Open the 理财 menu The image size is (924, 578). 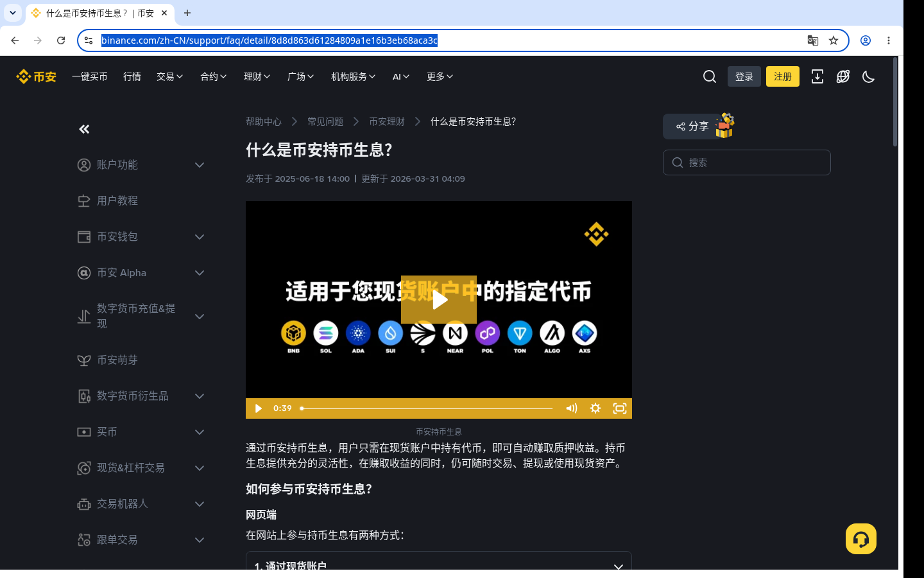(257, 76)
